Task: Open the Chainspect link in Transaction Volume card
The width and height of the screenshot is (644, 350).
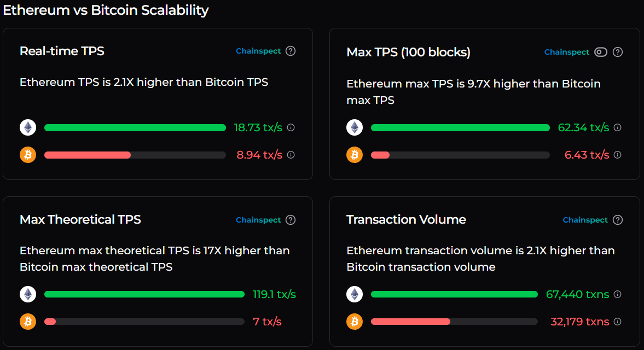Action: pyautogui.click(x=585, y=219)
